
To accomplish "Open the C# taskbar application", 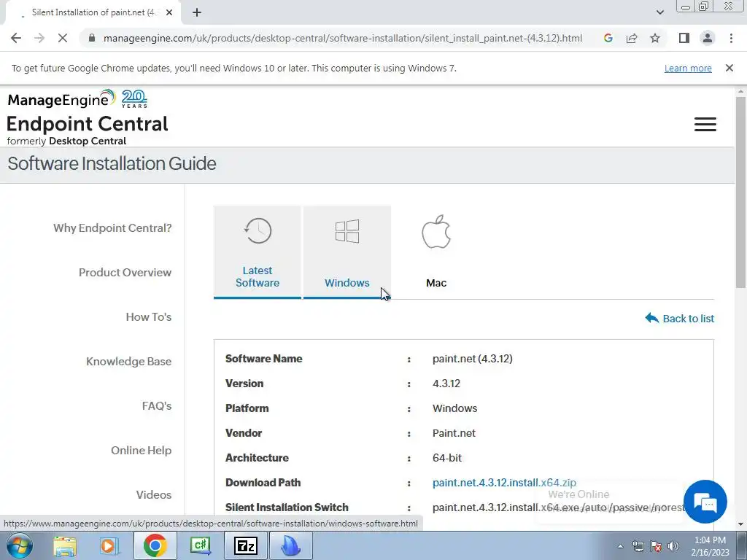I will click(x=200, y=545).
